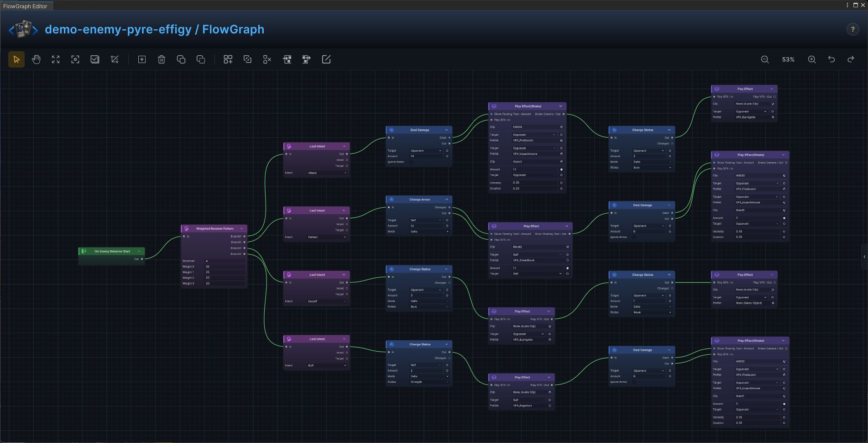This screenshot has height=443, width=868.
Task: Zoom out with the minus magnifier
Action: (765, 59)
